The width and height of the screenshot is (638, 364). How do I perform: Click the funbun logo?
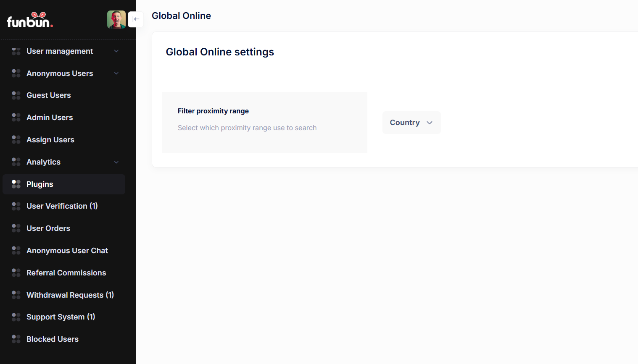[30, 20]
